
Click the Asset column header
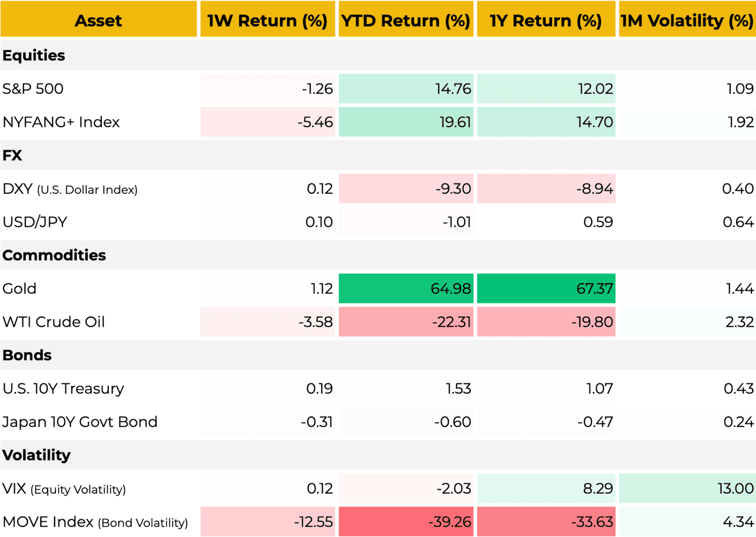[98, 20]
